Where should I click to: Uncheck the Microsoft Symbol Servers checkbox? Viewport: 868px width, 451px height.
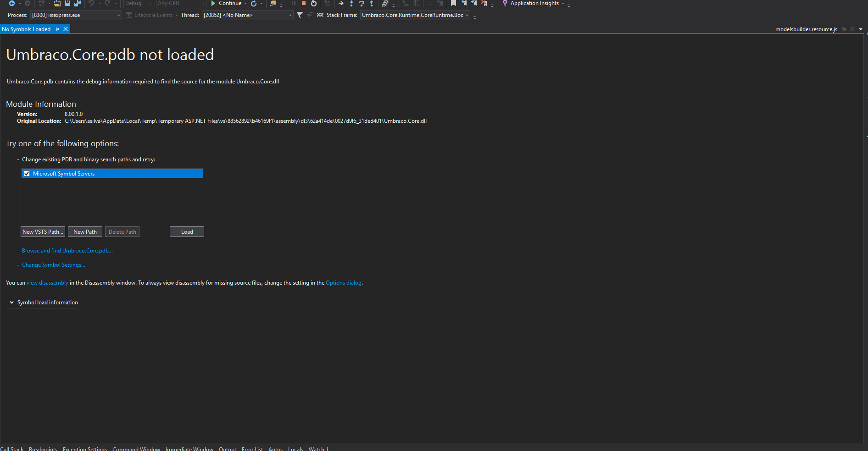(27, 174)
